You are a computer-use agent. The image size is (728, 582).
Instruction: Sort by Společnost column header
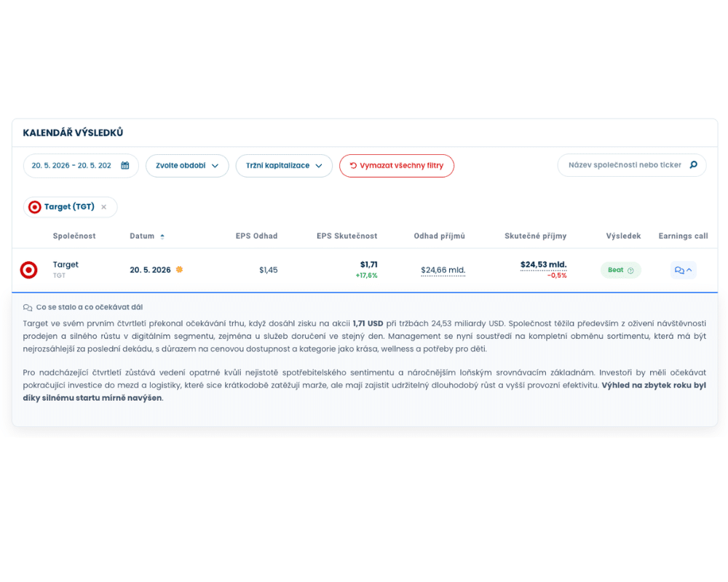tap(74, 236)
